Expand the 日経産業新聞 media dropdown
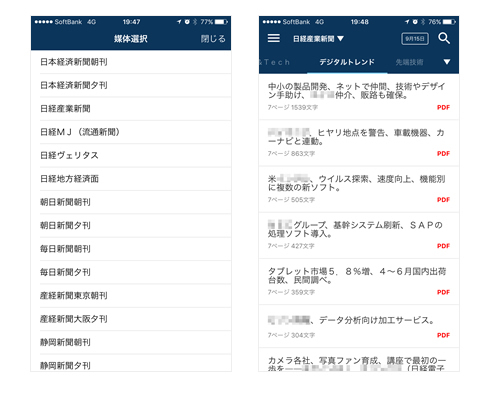 pos(318,39)
